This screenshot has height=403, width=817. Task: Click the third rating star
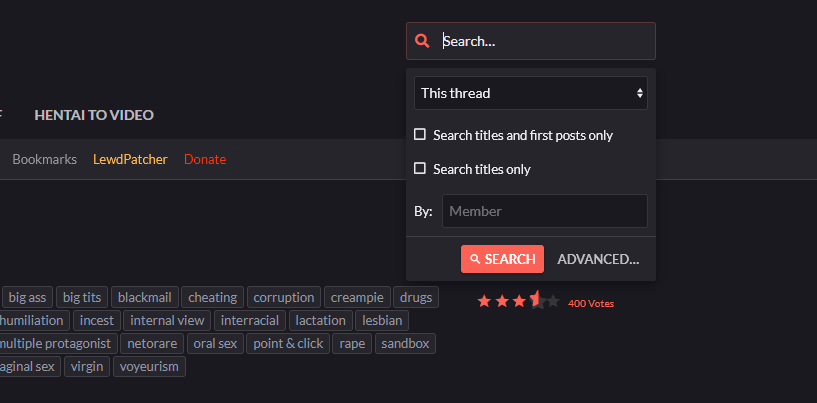pyautogui.click(x=519, y=301)
